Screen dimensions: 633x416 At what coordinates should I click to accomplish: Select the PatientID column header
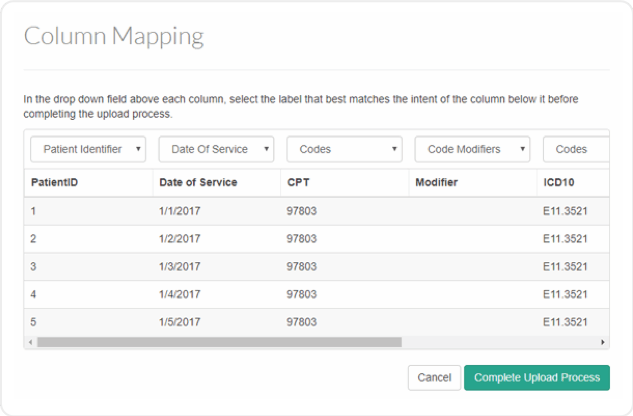(54, 183)
